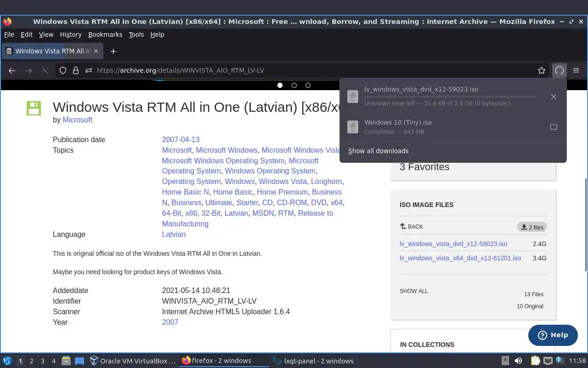Open the View menu
The width and height of the screenshot is (588, 368).
pos(46,34)
